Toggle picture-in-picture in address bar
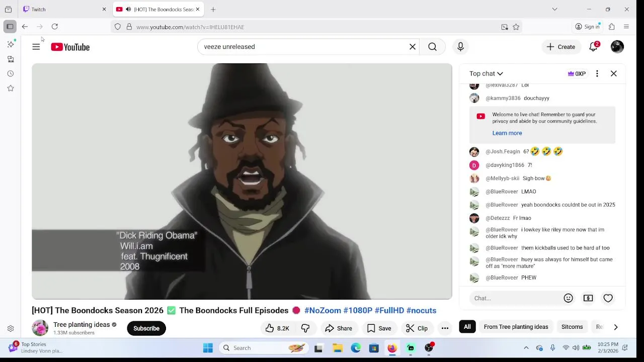 pyautogui.click(x=505, y=27)
